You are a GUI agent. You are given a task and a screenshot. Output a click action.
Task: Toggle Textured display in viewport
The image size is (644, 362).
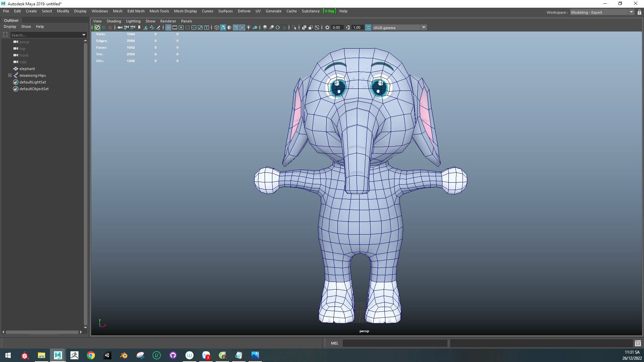tap(242, 27)
